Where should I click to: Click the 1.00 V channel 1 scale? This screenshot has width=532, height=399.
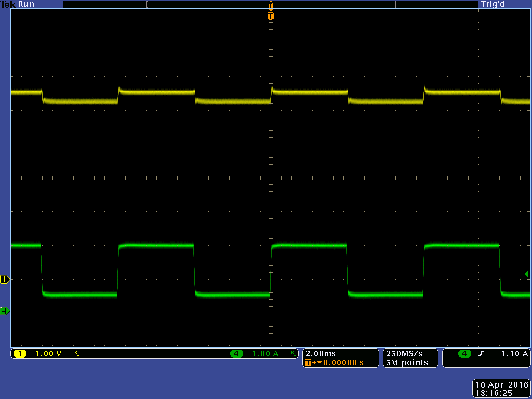click(48, 354)
